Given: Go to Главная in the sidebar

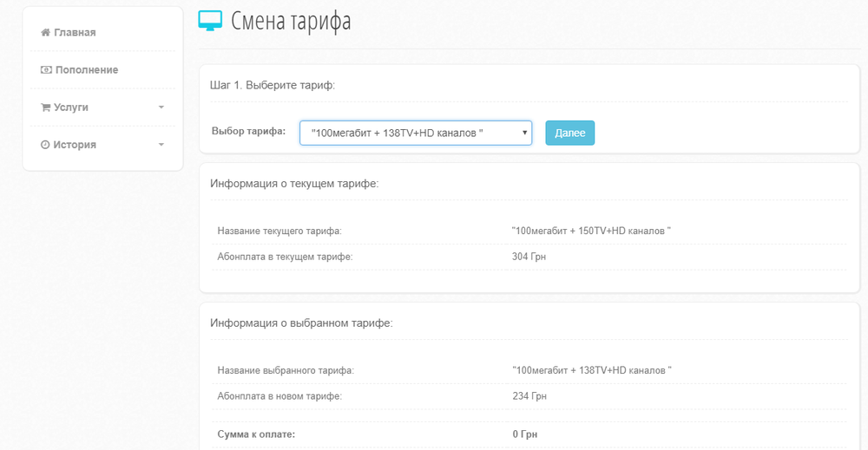Looking at the screenshot, I should point(75,33).
